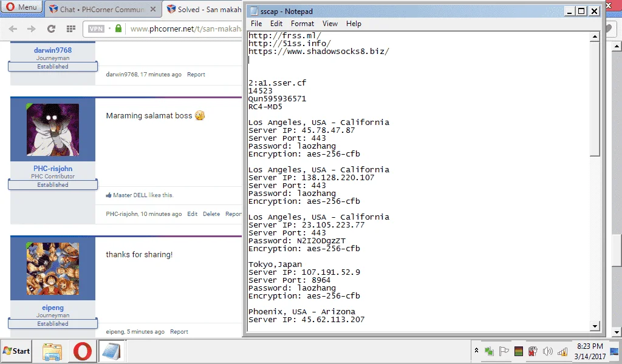
Task: Switch to Chat PHCorner Community tab
Action: coord(102,9)
